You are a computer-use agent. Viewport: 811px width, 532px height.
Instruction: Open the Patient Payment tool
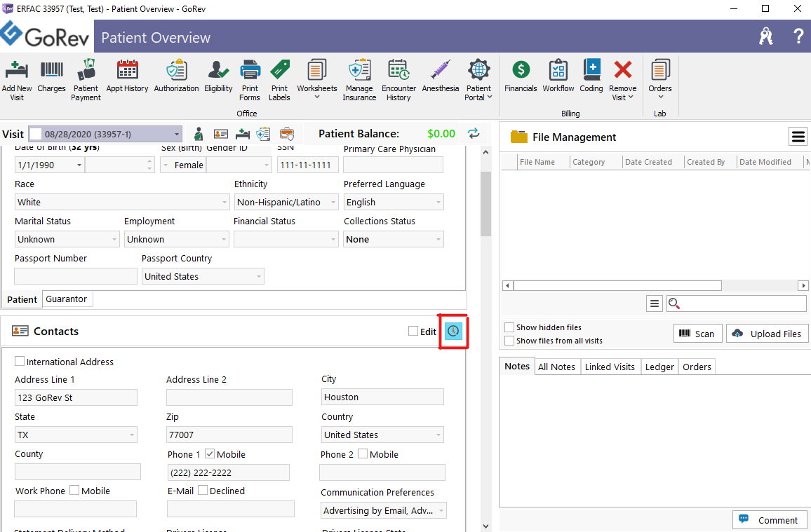pyautogui.click(x=86, y=70)
